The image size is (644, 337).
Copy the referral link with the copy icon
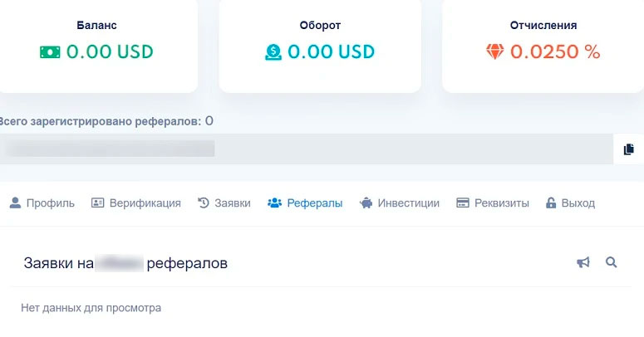(x=629, y=149)
